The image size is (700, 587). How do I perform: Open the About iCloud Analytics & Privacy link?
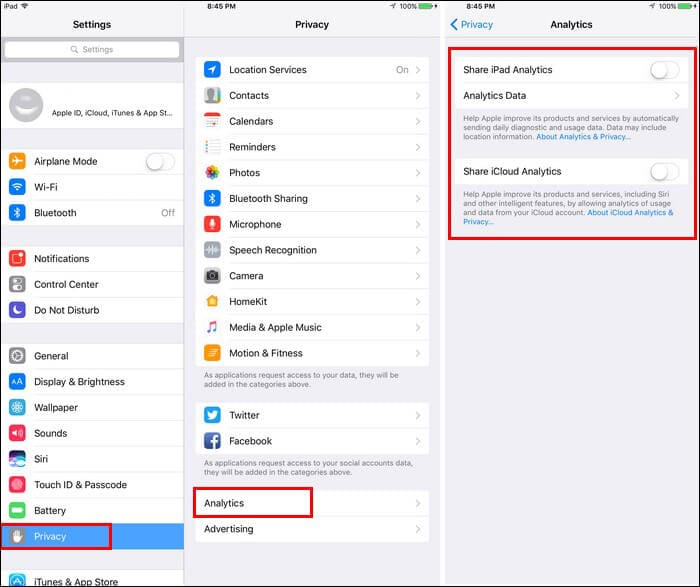click(x=568, y=217)
